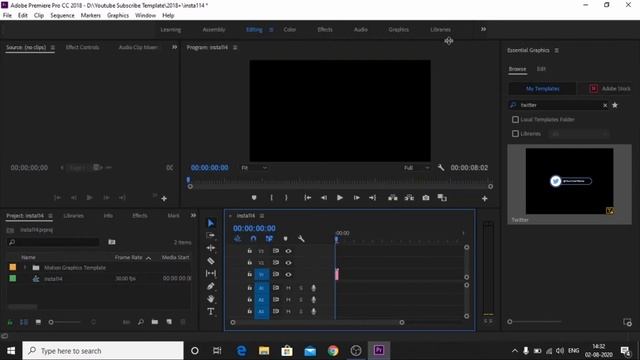This screenshot has width=640, height=360.
Task: Select the Type tool
Action: tap(211, 311)
